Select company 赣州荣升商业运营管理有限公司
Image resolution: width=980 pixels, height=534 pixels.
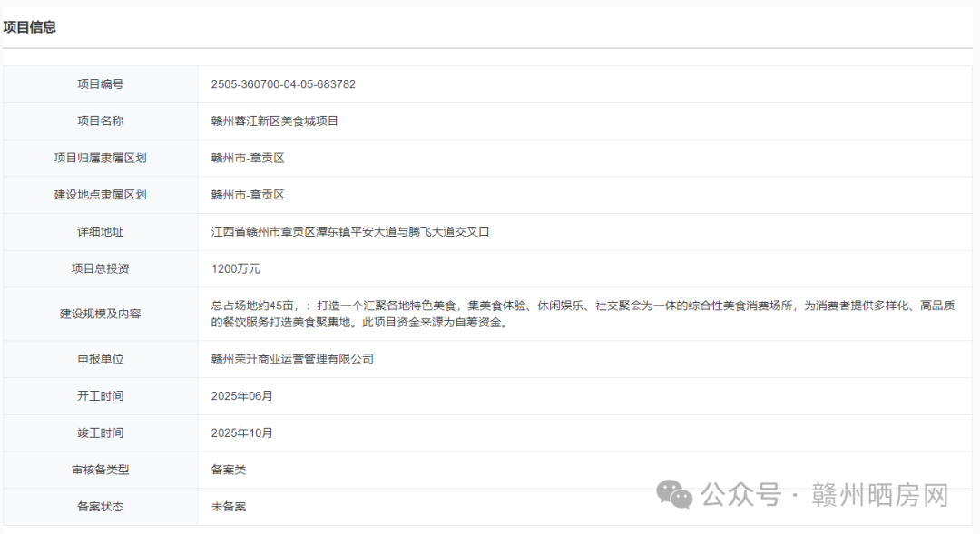tap(292, 359)
